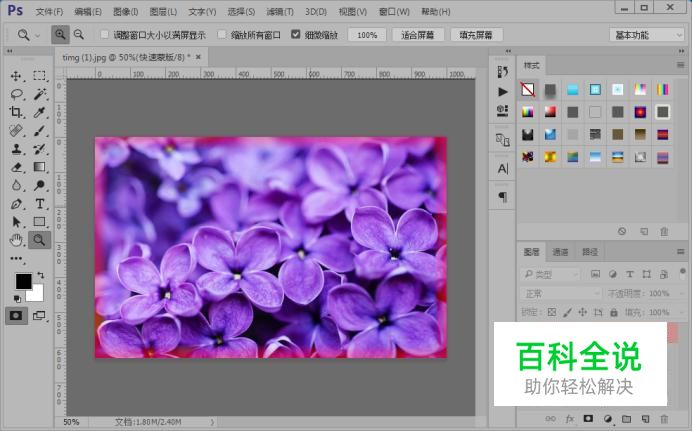
Task: Select the Eraser tool
Action: coord(16,167)
